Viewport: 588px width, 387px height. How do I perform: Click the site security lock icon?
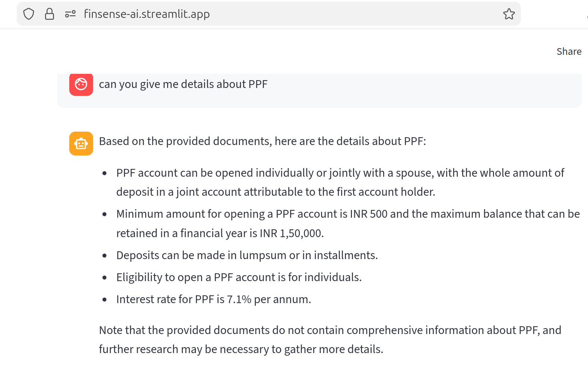(x=50, y=14)
